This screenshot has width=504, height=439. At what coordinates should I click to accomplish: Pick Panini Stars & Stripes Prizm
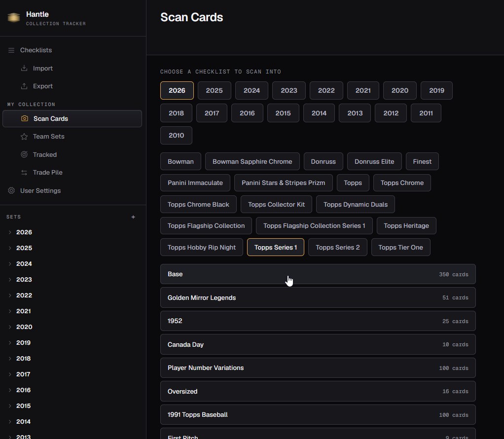coord(283,183)
